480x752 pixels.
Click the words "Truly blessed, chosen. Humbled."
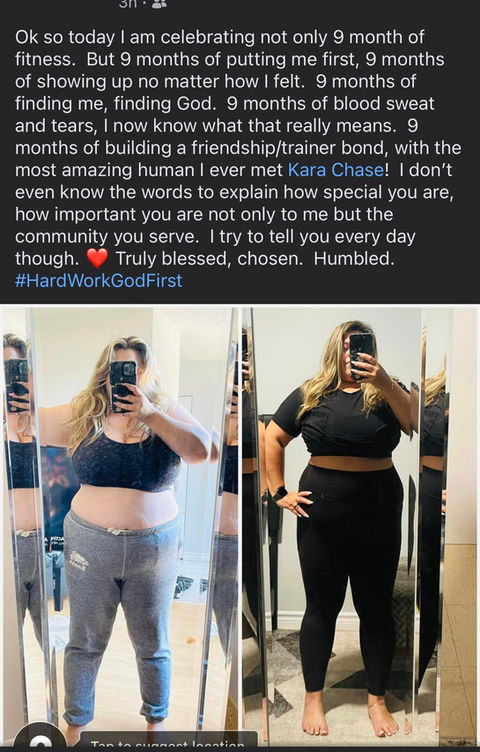(x=255, y=258)
